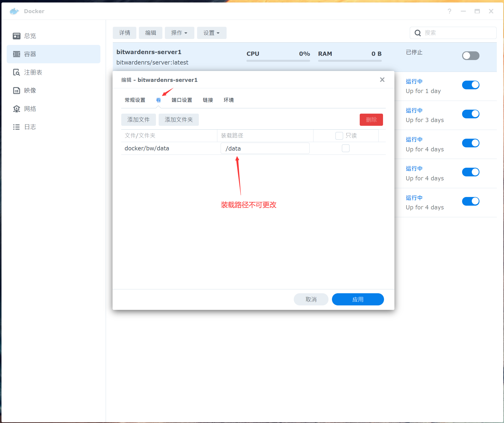Click the magnifier icon in search box
Image resolution: width=504 pixels, height=423 pixels.
tap(418, 33)
